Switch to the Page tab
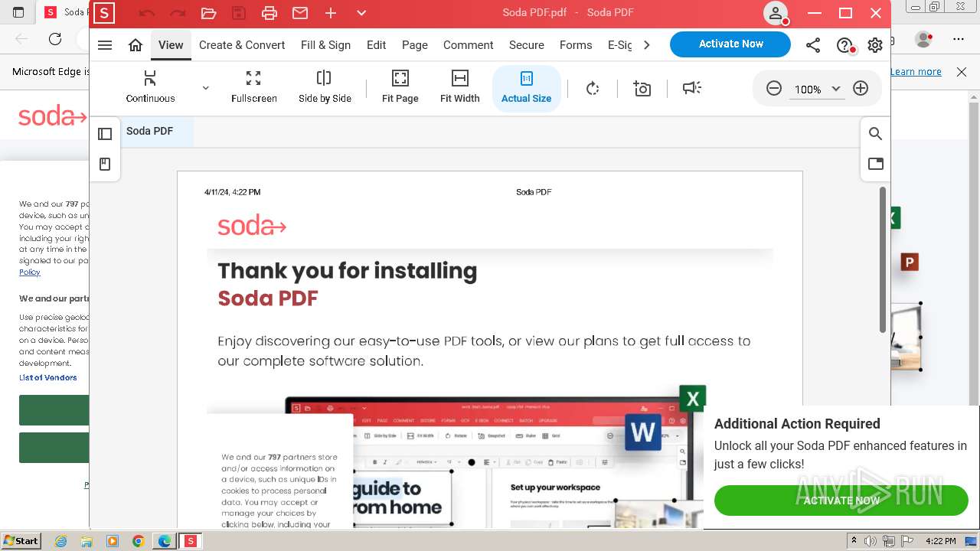 pos(415,45)
